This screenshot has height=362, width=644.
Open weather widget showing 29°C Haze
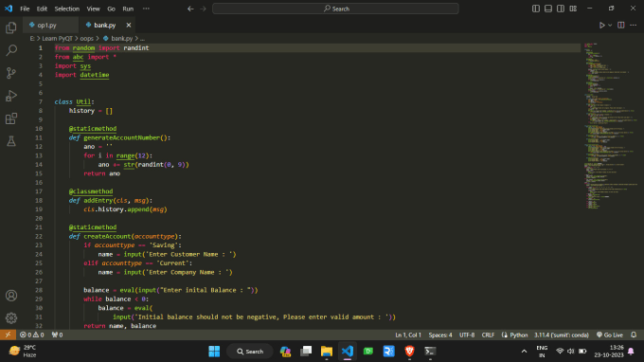[x=24, y=352]
